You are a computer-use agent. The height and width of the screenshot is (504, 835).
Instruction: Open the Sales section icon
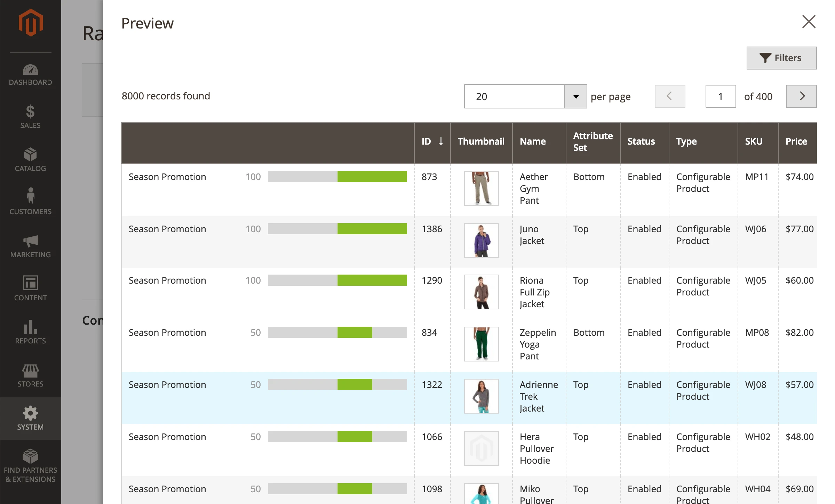pos(30,116)
